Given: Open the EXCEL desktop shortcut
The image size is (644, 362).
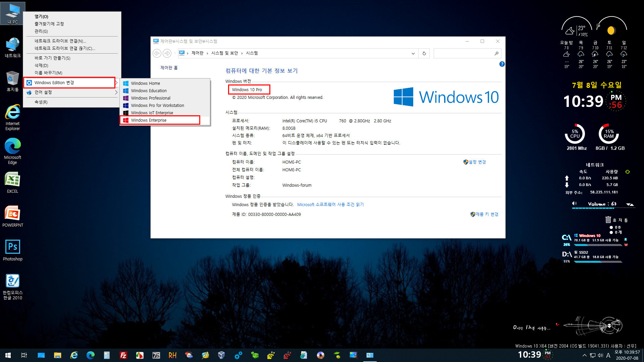Looking at the screenshot, I should 13,183.
